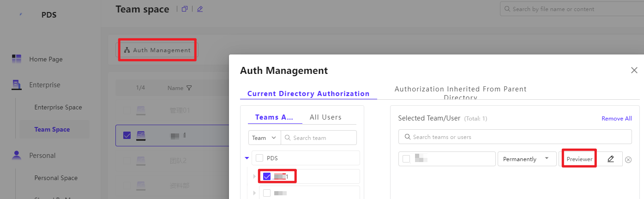Click the 1/4 selection count header
644x199 pixels.
(x=140, y=88)
